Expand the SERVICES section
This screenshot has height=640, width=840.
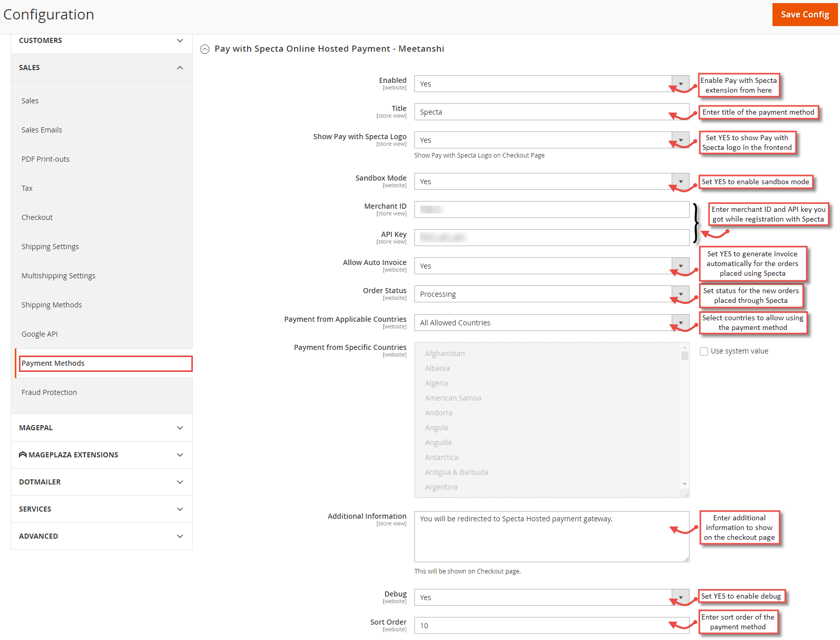[180, 509]
